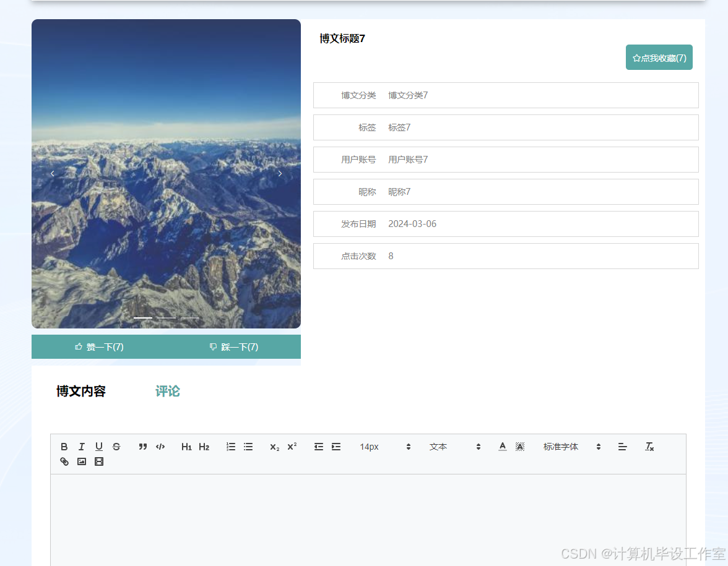Open the text background color picker

520,447
